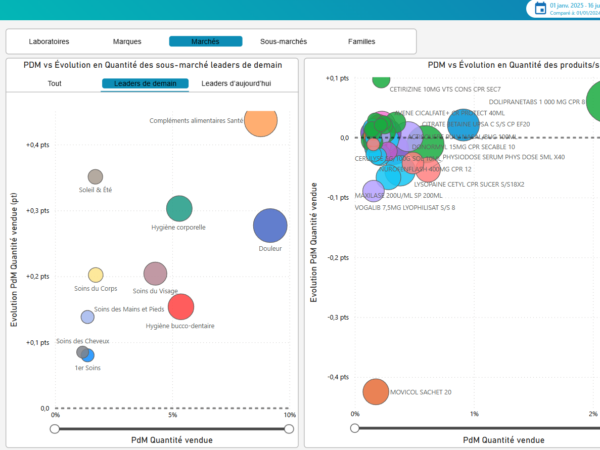Screen dimensions: 600x450
Task: Click the CETIRIZINE 10MG VTS CONS label
Action: (445, 90)
